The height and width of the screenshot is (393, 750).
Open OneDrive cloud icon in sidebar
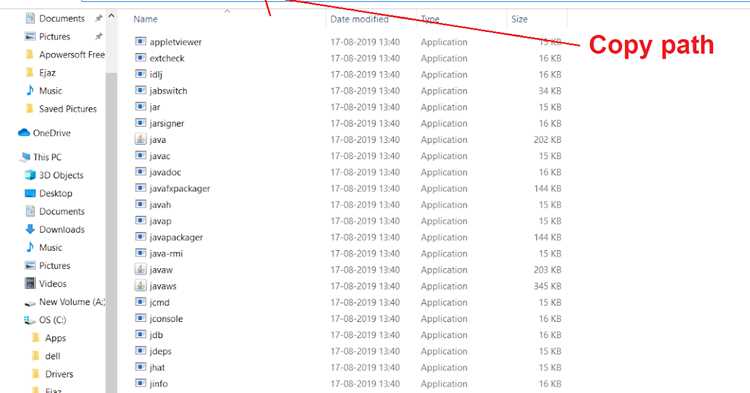coord(24,133)
